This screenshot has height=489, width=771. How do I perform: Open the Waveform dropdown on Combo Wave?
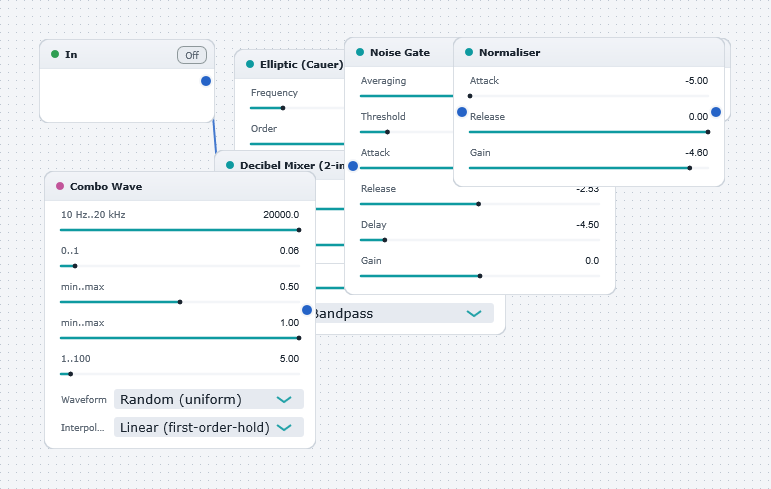(x=208, y=399)
